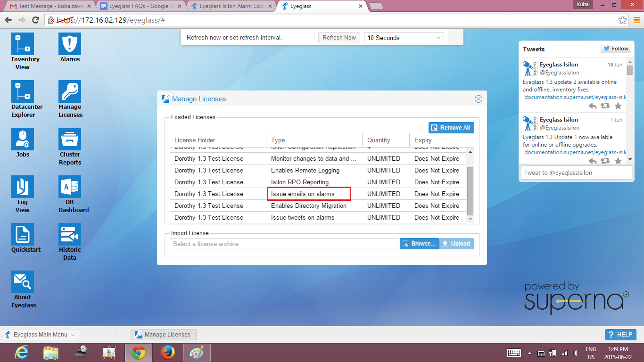Click the Tweets panel scrollbar thumb
The image size is (644, 362).
(x=630, y=70)
